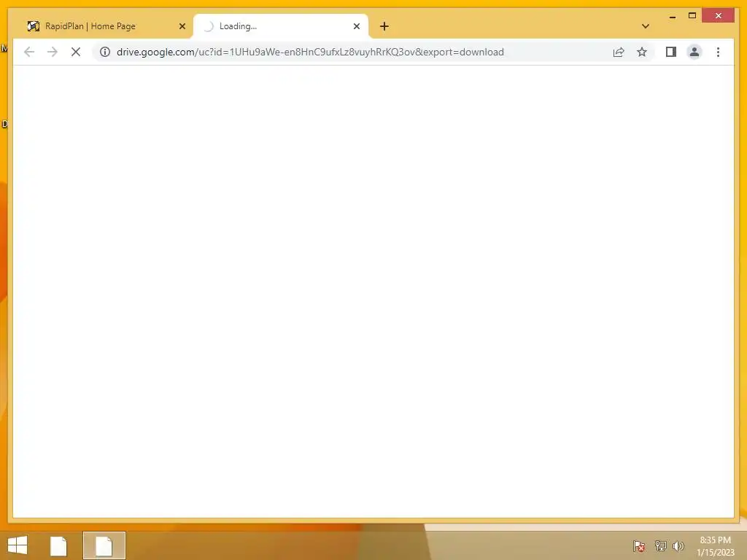Switch to the RapidPlan | Home Page tab
The height and width of the screenshot is (560, 747).
point(104,26)
